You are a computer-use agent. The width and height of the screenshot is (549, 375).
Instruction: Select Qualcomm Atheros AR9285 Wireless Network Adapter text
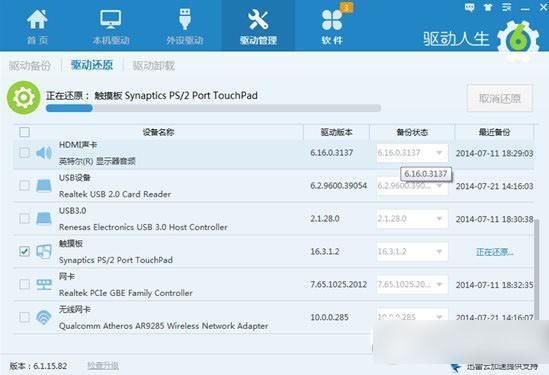point(164,326)
